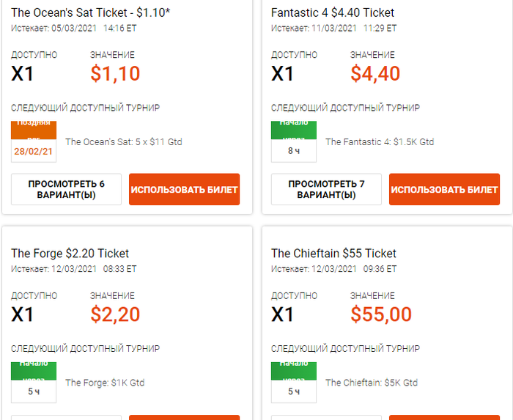Click the $2,20 ticket value
Image resolution: width=513 pixels, height=420 pixels.
(x=115, y=314)
